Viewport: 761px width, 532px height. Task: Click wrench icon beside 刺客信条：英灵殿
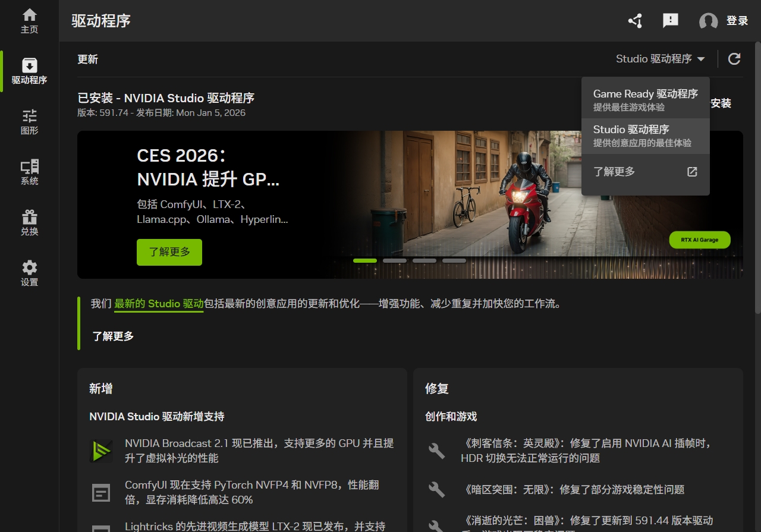[x=437, y=451]
